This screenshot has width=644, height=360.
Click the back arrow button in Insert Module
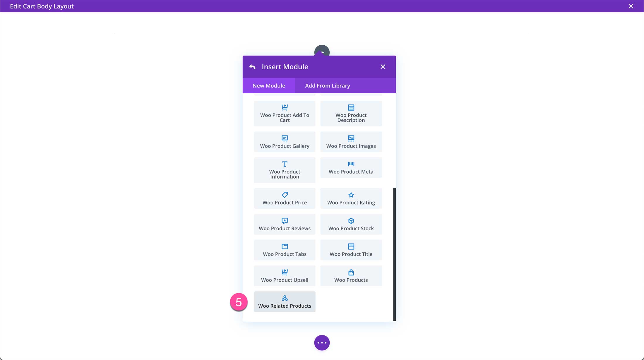251,67
